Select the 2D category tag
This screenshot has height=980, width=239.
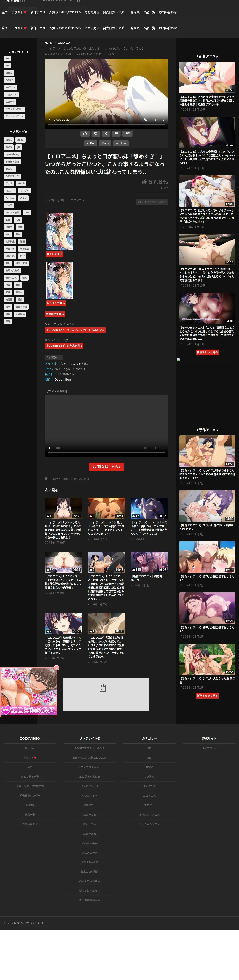[x=7, y=58]
